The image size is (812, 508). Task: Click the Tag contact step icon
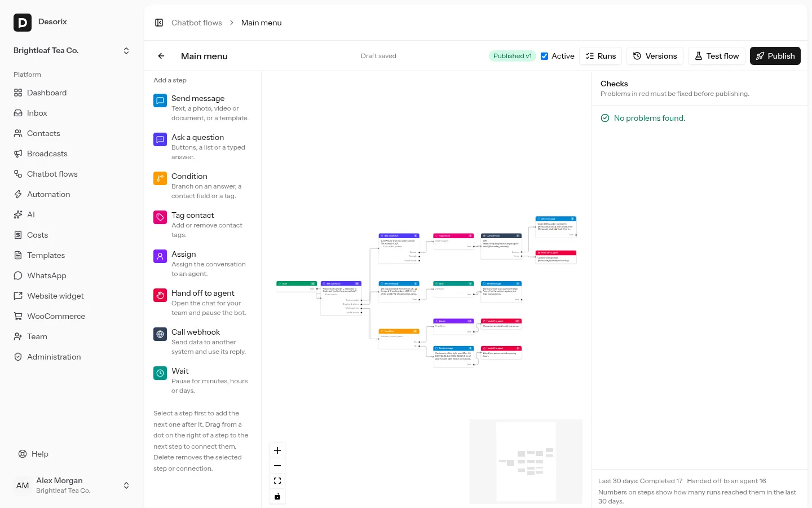coord(160,217)
